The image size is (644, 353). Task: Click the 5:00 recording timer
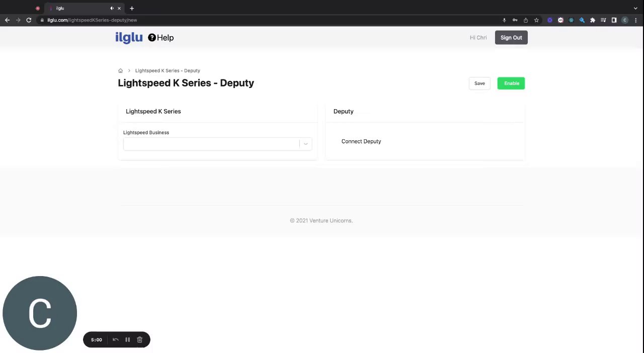click(97, 340)
